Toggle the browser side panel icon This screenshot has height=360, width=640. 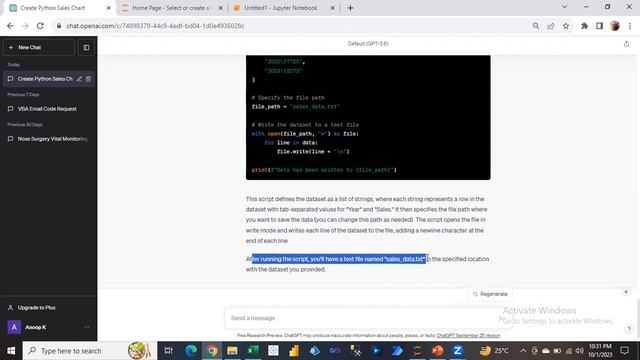point(599,26)
